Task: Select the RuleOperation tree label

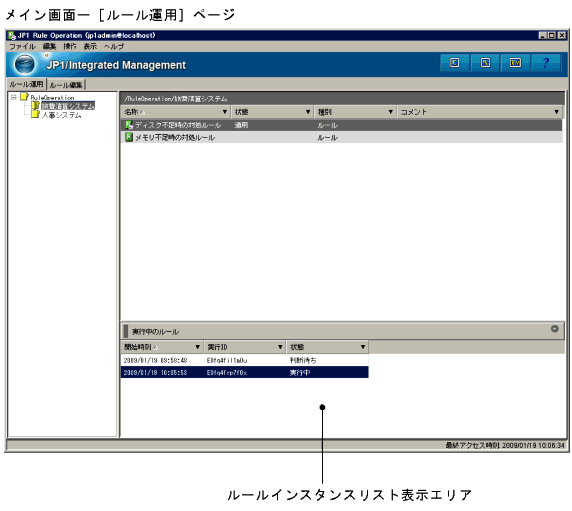Action: click(52, 97)
